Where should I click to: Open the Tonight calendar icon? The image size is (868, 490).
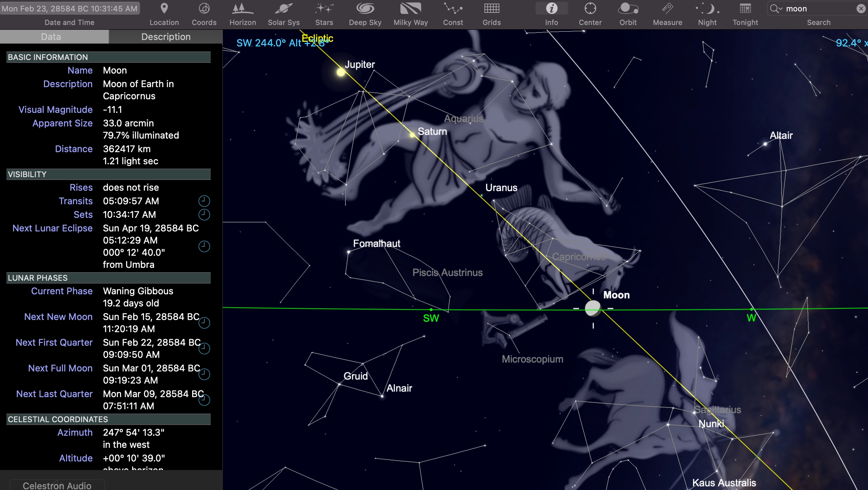pos(745,9)
